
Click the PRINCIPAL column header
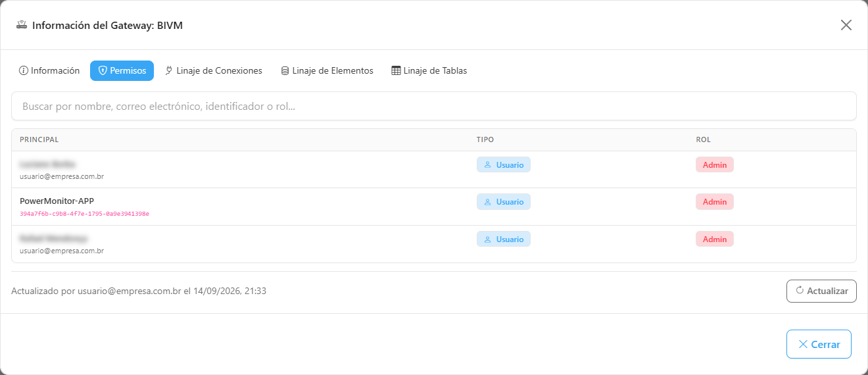click(39, 139)
